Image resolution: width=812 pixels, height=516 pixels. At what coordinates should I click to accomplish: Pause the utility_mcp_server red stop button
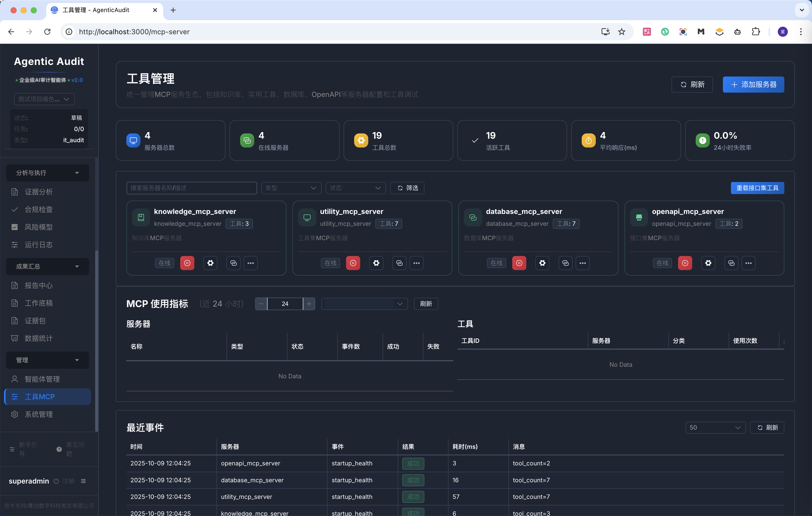point(353,263)
